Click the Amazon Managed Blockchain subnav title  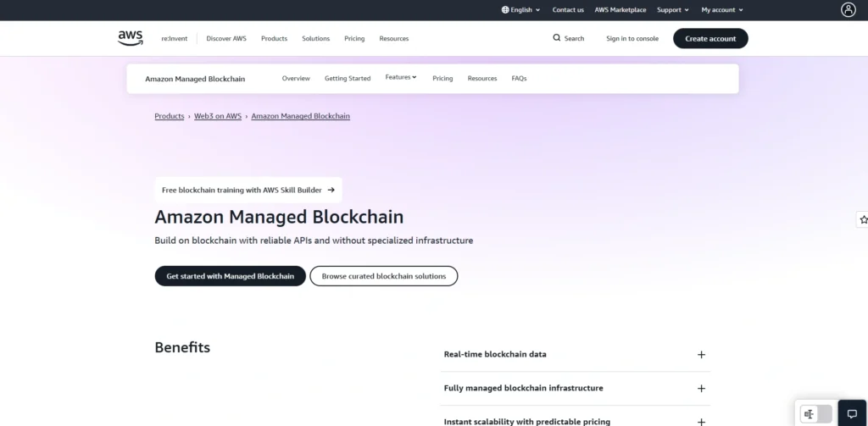(195, 79)
